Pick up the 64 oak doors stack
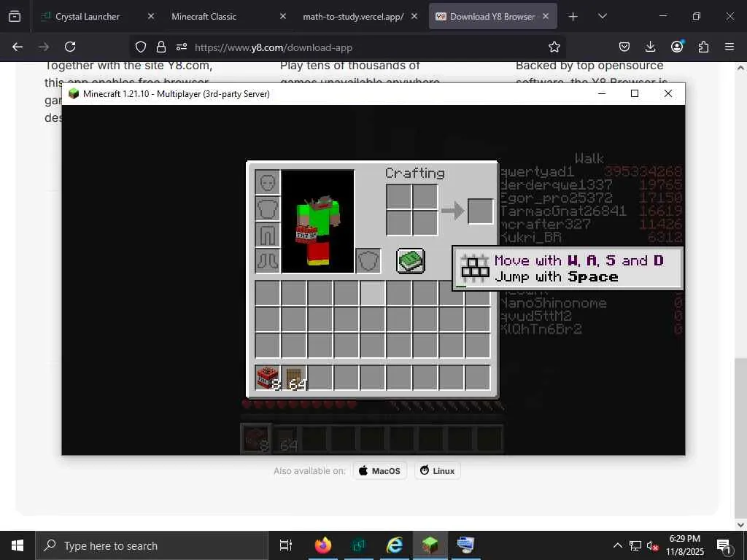Screen dimensions: 747x560 click(294, 378)
